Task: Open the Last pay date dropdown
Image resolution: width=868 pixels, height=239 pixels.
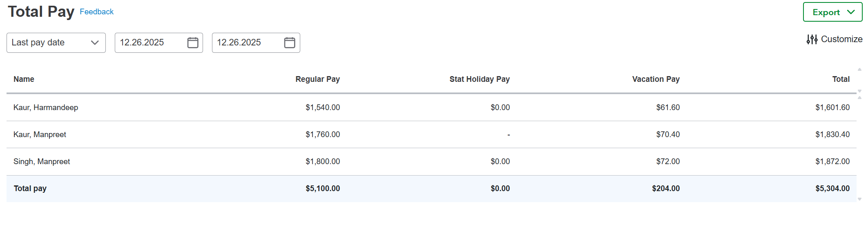Action: pyautogui.click(x=56, y=43)
